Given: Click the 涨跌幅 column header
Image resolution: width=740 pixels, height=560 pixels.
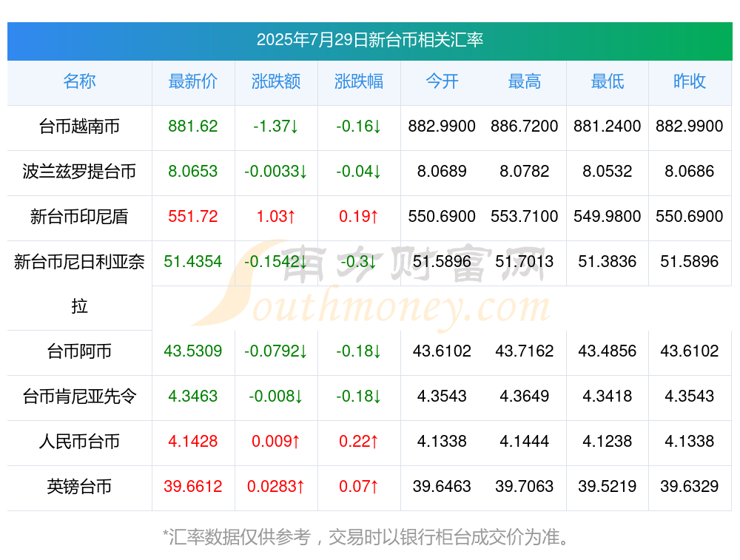Looking at the screenshot, I should [359, 81].
